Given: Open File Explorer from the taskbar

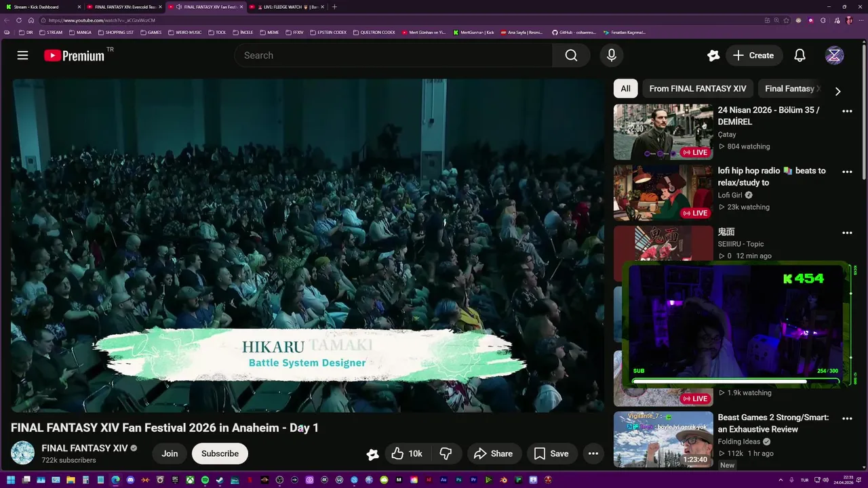Looking at the screenshot, I should [71, 481].
